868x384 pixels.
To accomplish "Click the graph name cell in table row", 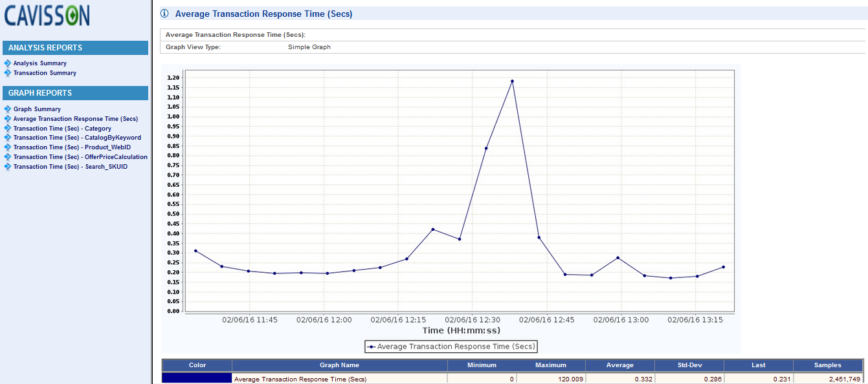I will tap(339, 378).
